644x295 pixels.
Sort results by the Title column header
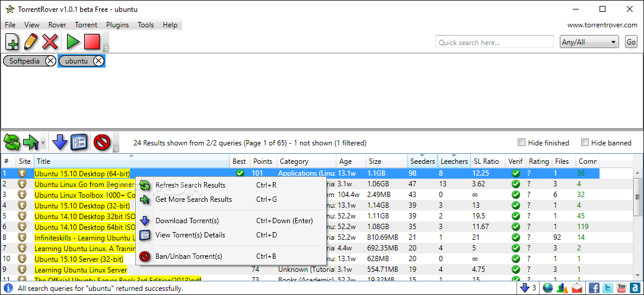[132, 161]
